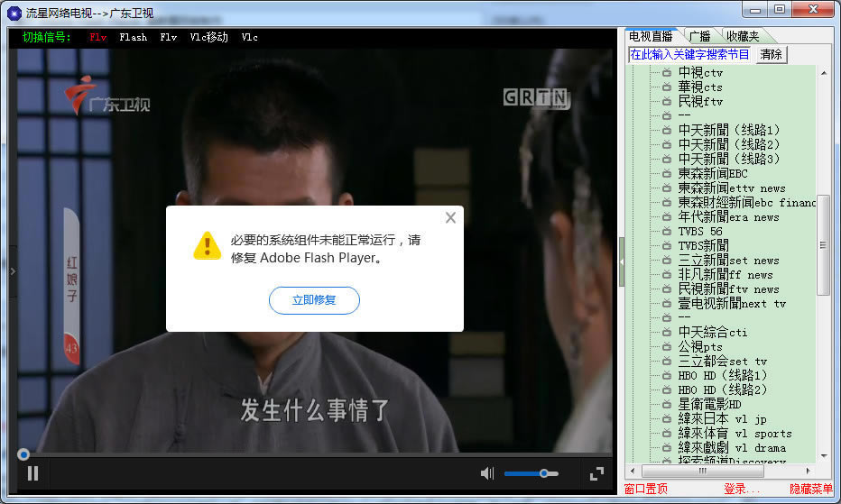Select 中天新聞 (线路2)
The width and height of the screenshot is (841, 504).
tap(728, 145)
